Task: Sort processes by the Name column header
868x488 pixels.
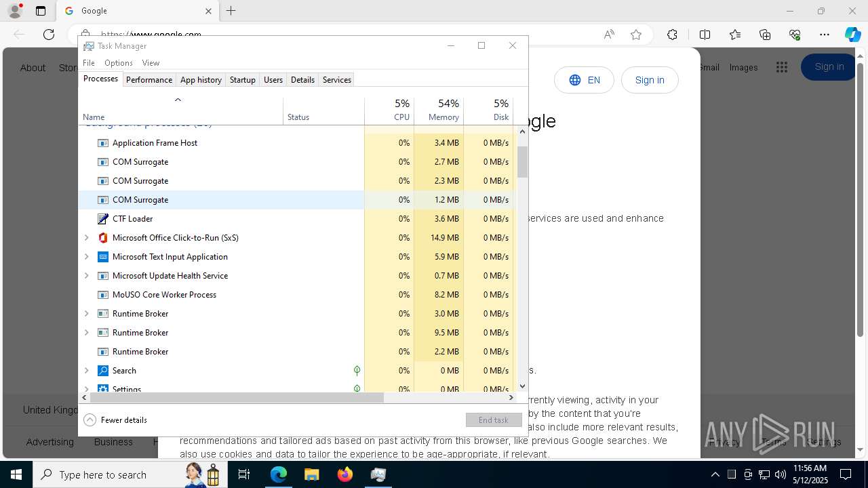Action: pyautogui.click(x=180, y=110)
